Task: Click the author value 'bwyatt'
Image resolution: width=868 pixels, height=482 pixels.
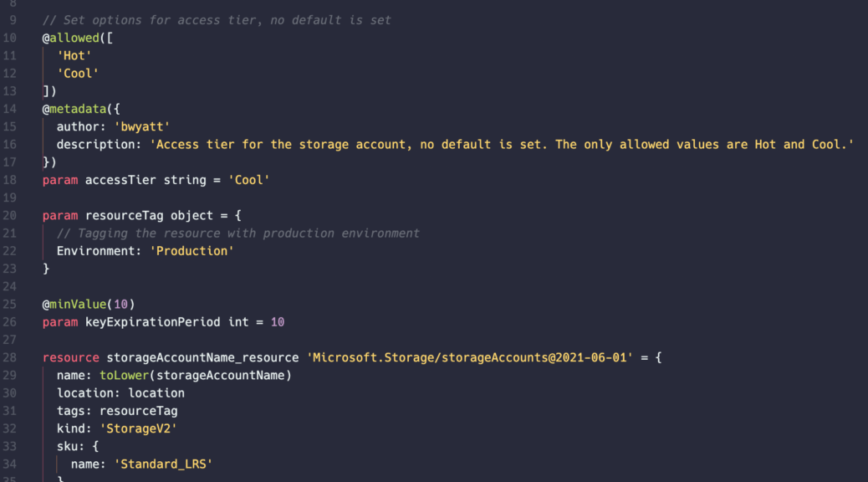Action: tap(141, 127)
